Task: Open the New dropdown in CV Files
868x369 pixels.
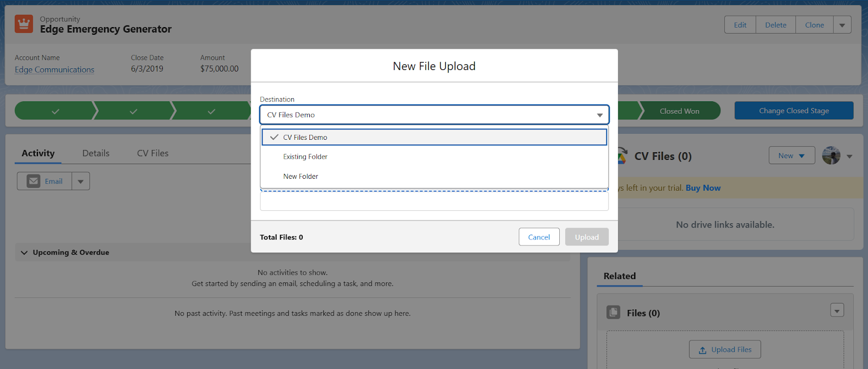Action: coord(792,156)
